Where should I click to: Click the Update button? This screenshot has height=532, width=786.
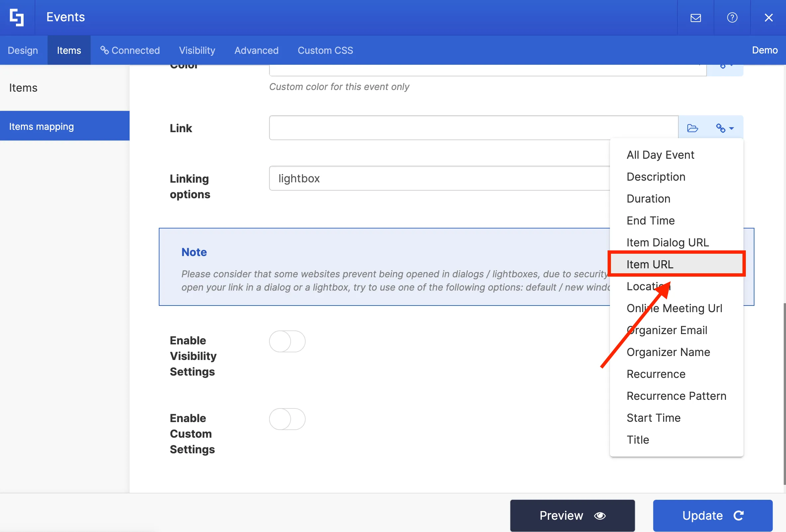click(713, 515)
